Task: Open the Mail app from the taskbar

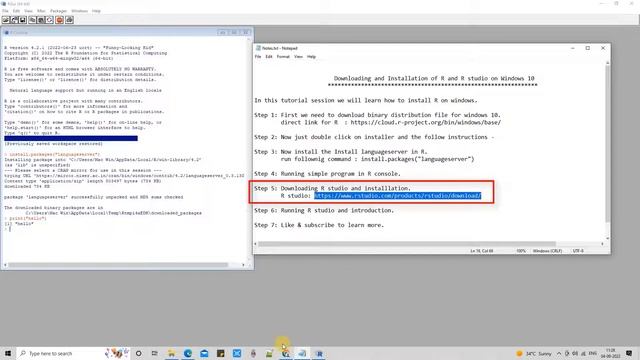Action: pyautogui.click(x=204, y=353)
